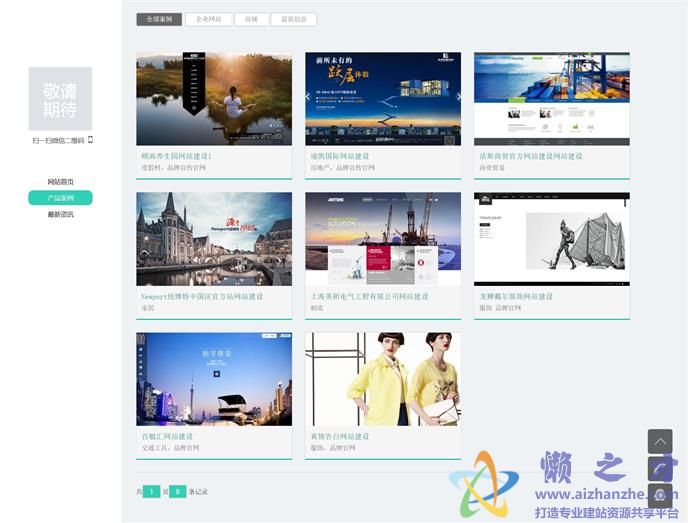Click the scroll-to-top arrow button
Image resolution: width=688 pixels, height=523 pixels.
659,441
